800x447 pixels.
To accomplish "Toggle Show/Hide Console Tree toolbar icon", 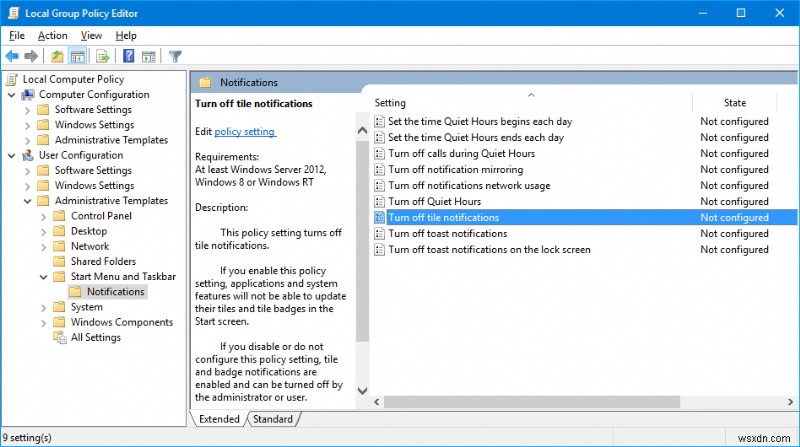I will pyautogui.click(x=78, y=56).
